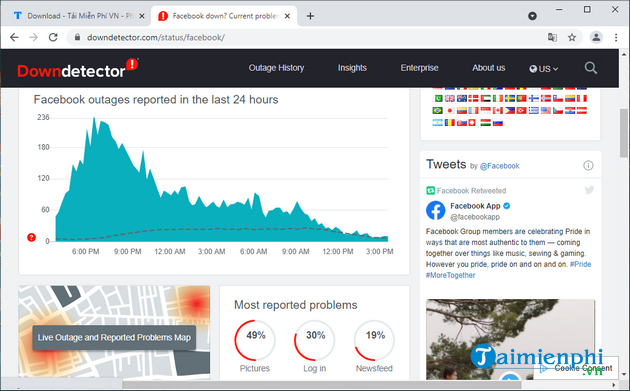
Task: Open the Downdetector search magnifier icon
Action: (590, 68)
